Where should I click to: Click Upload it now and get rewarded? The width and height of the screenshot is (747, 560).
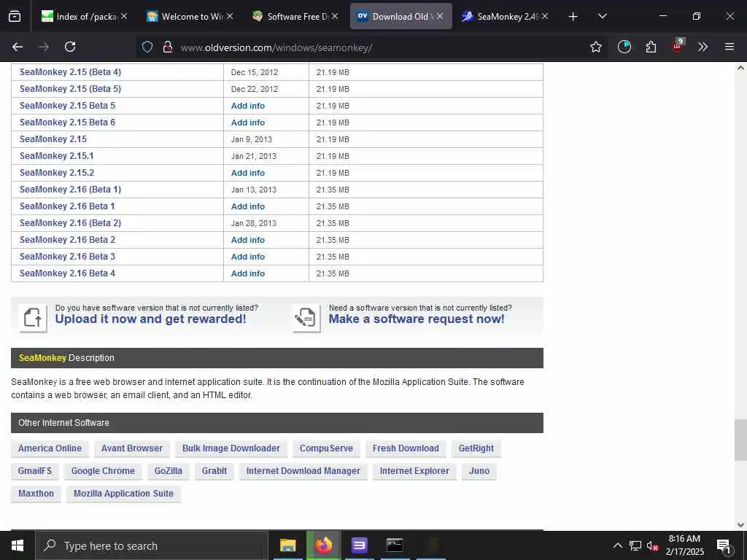tap(150, 319)
